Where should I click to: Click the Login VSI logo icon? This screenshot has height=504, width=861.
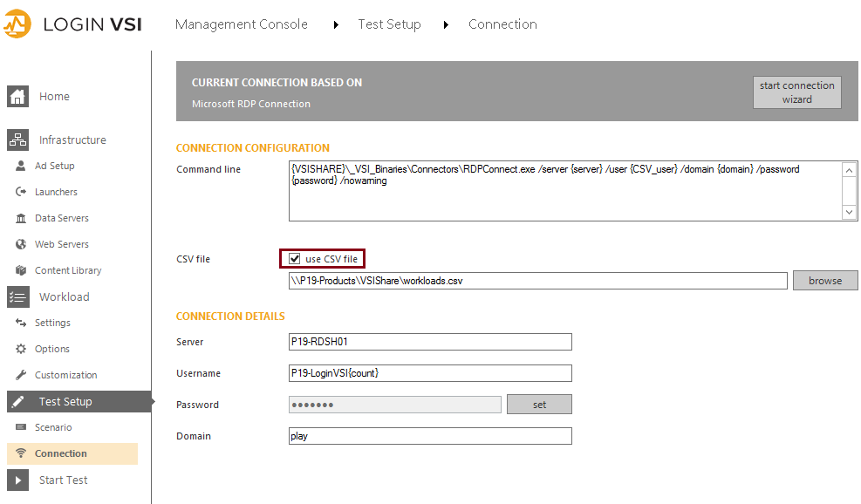click(x=17, y=24)
